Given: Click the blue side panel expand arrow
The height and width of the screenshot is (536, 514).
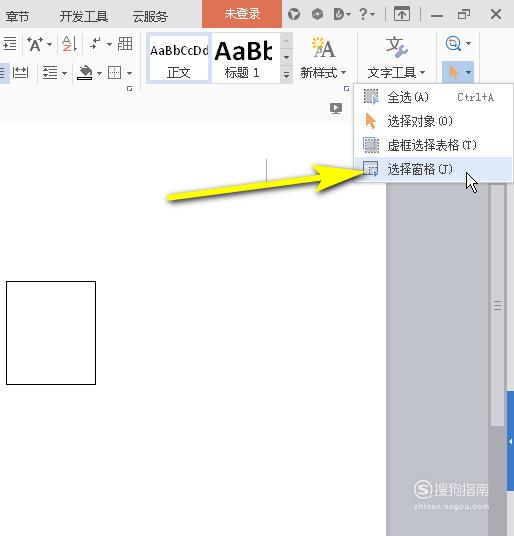Looking at the screenshot, I should point(511,441).
